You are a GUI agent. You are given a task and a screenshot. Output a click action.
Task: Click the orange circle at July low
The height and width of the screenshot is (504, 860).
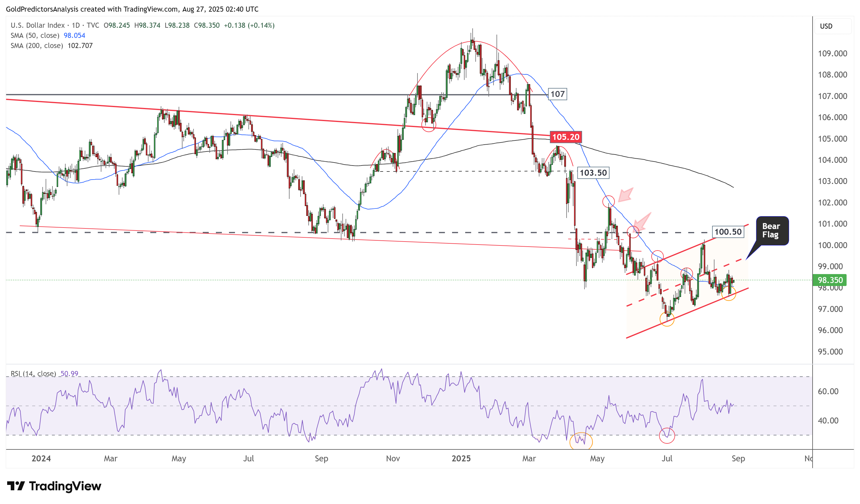coord(667,319)
